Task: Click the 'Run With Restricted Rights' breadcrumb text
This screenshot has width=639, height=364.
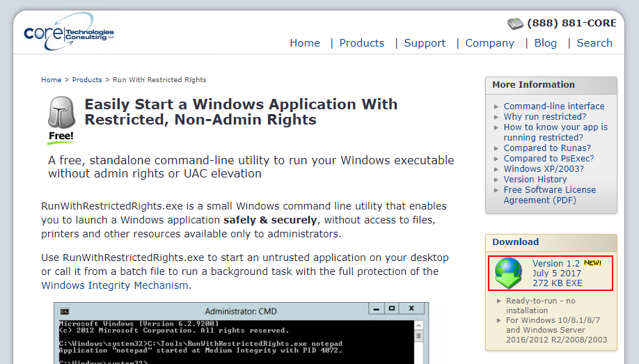Action: coord(159,80)
